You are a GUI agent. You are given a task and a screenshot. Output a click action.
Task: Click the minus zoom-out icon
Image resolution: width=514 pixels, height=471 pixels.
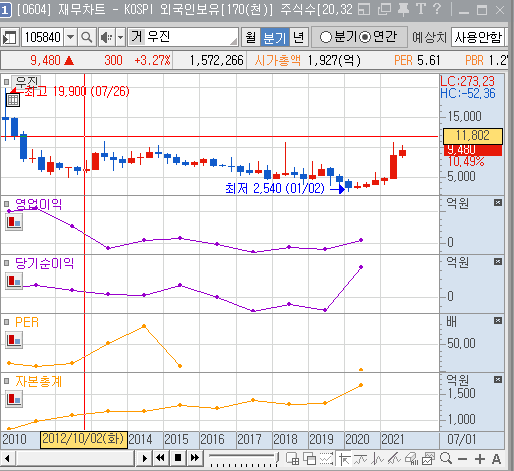click(x=462, y=459)
